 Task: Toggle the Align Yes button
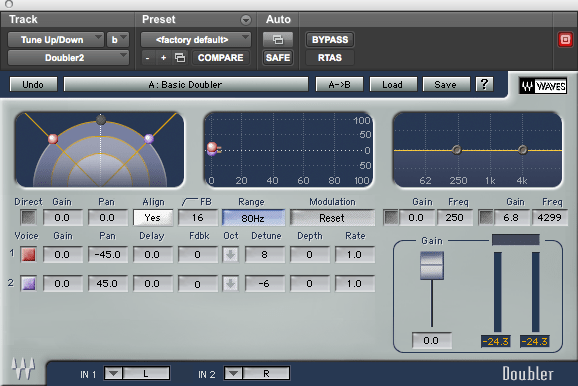(153, 218)
